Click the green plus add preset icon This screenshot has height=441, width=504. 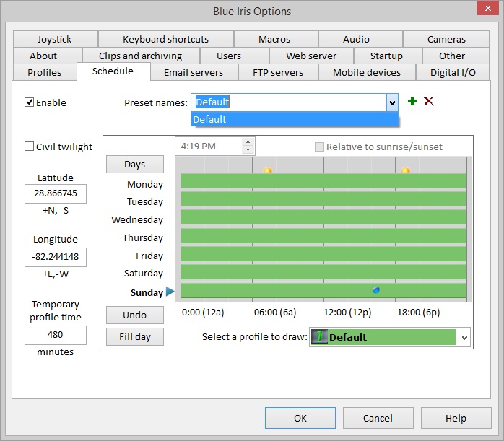tap(412, 101)
